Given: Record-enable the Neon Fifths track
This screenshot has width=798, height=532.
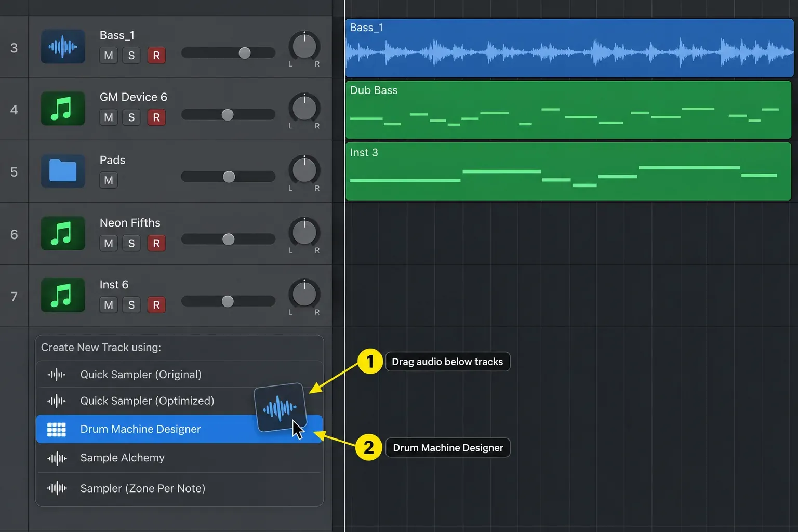Looking at the screenshot, I should pyautogui.click(x=156, y=243).
